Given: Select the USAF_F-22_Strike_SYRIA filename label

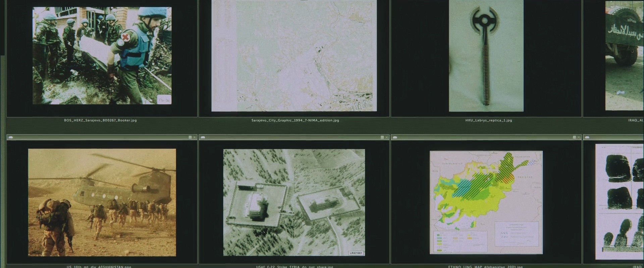Looking at the screenshot, I should click(x=294, y=267).
